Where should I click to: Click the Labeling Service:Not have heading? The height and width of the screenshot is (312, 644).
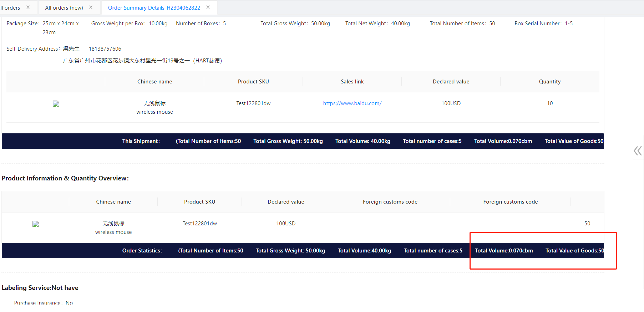coord(40,288)
